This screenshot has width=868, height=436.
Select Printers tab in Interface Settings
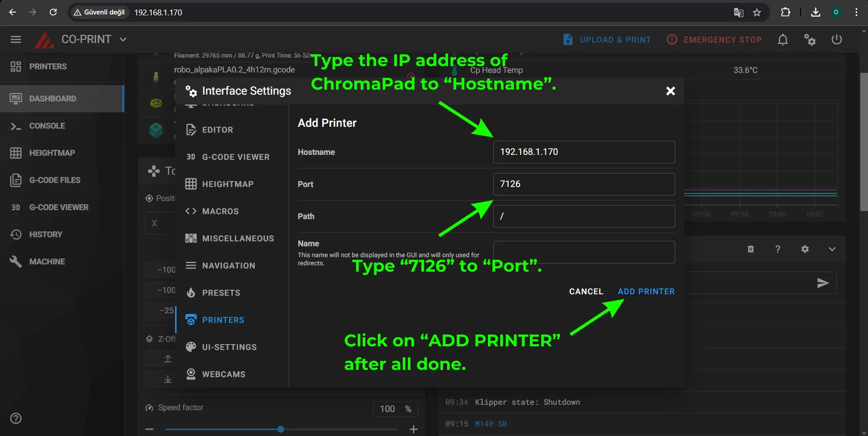(x=232, y=320)
